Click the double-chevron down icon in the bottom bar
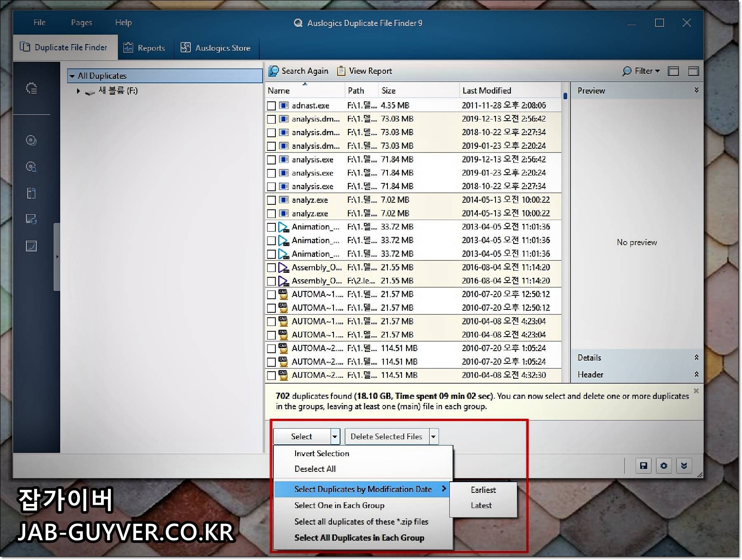742x560 pixels. (x=684, y=466)
